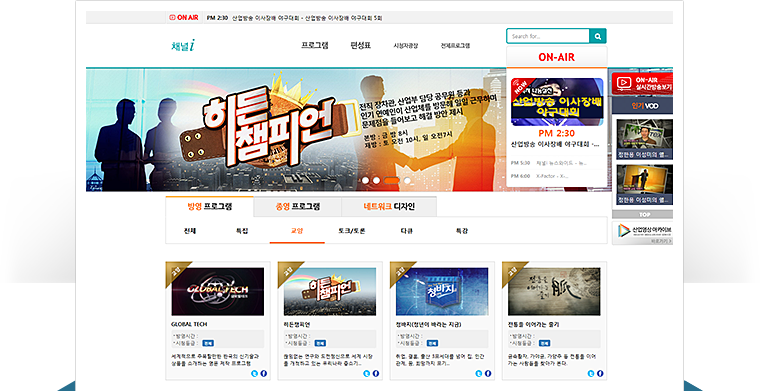This screenshot has width=760, height=391.
Task: Click the 전통을 이어가는 줄기 title
Action: point(533,324)
